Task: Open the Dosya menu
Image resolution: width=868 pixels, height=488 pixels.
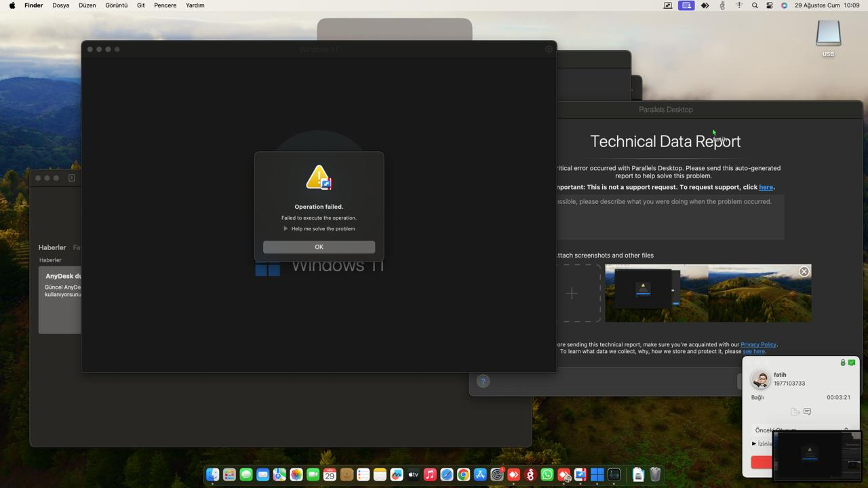Action: pyautogui.click(x=61, y=5)
